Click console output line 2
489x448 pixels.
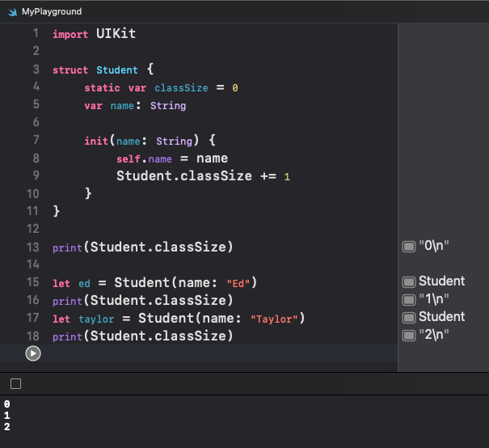6,426
